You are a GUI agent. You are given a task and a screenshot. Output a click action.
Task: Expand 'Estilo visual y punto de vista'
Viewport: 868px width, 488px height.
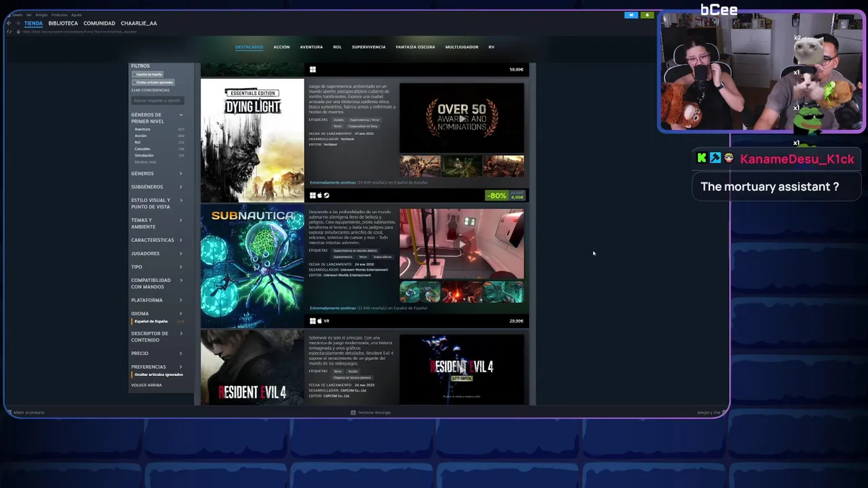[157, 203]
